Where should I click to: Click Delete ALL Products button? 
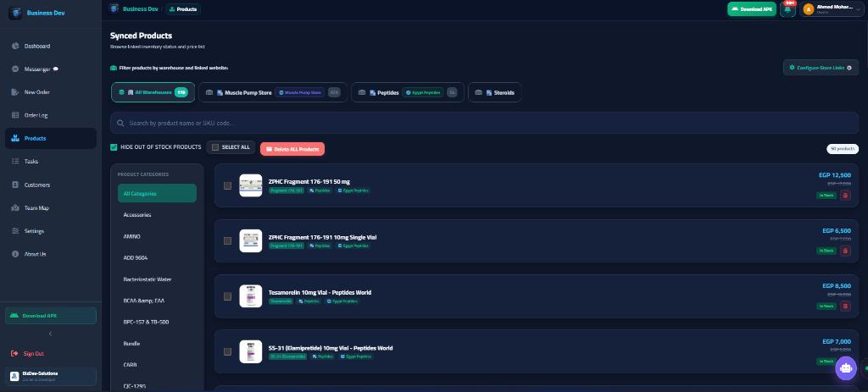click(x=292, y=149)
